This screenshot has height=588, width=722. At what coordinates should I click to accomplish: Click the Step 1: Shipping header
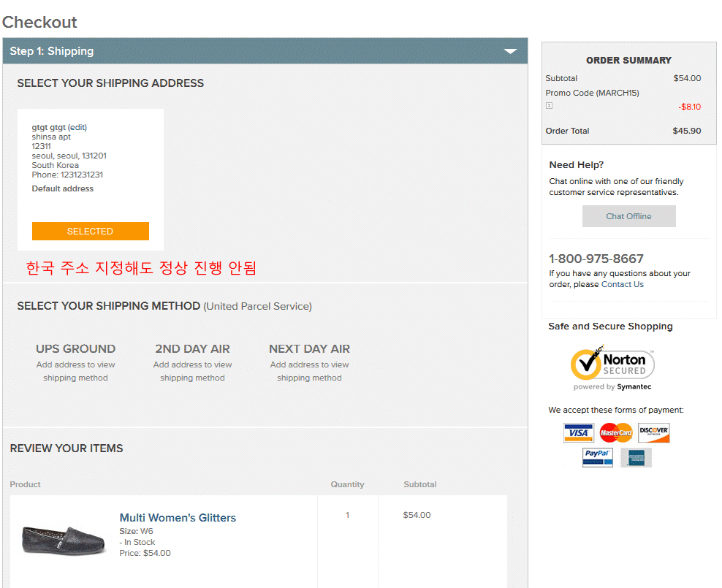[x=52, y=51]
